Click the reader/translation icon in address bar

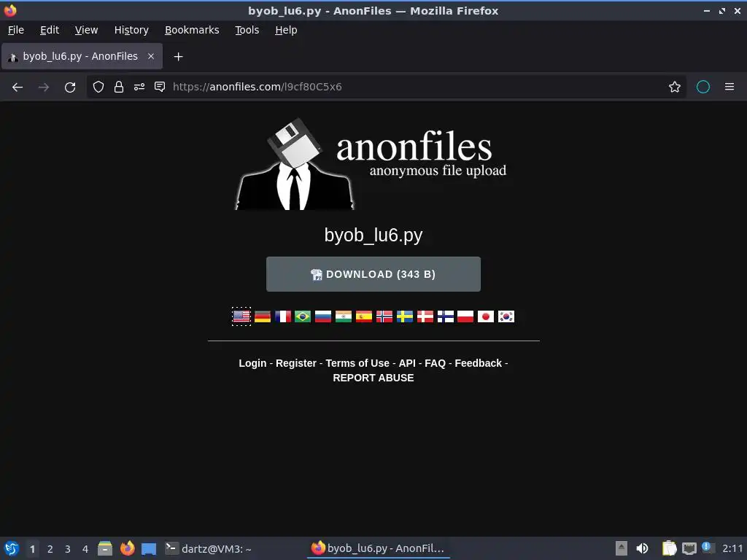click(x=160, y=87)
